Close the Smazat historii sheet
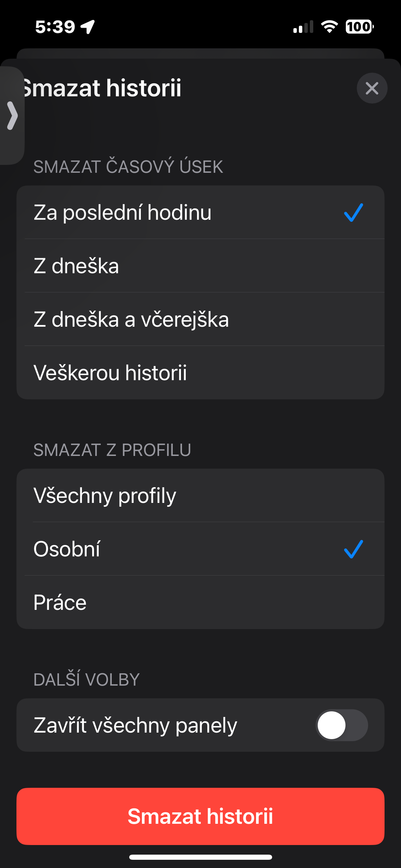Screen dimensions: 401x868 [x=372, y=88]
